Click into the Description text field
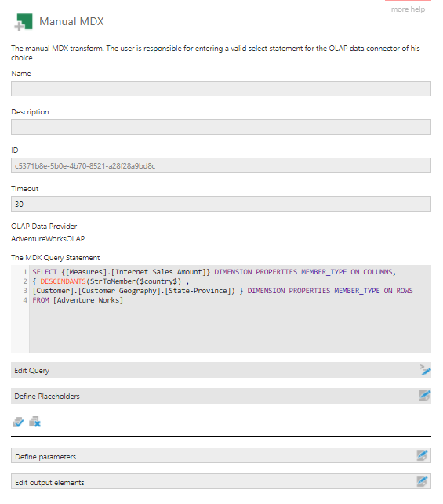The image size is (443, 504). pos(221,127)
